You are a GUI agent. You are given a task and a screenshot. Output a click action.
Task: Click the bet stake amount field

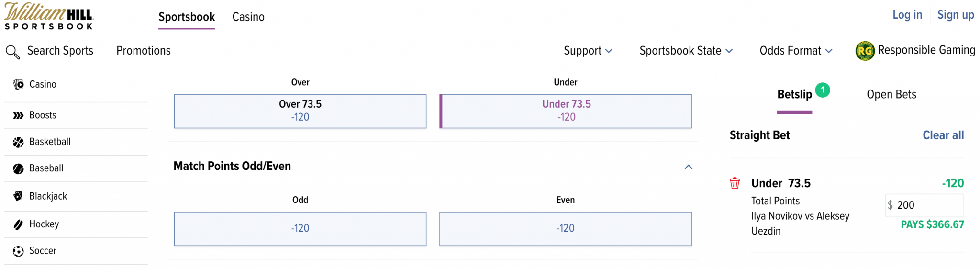tap(927, 205)
